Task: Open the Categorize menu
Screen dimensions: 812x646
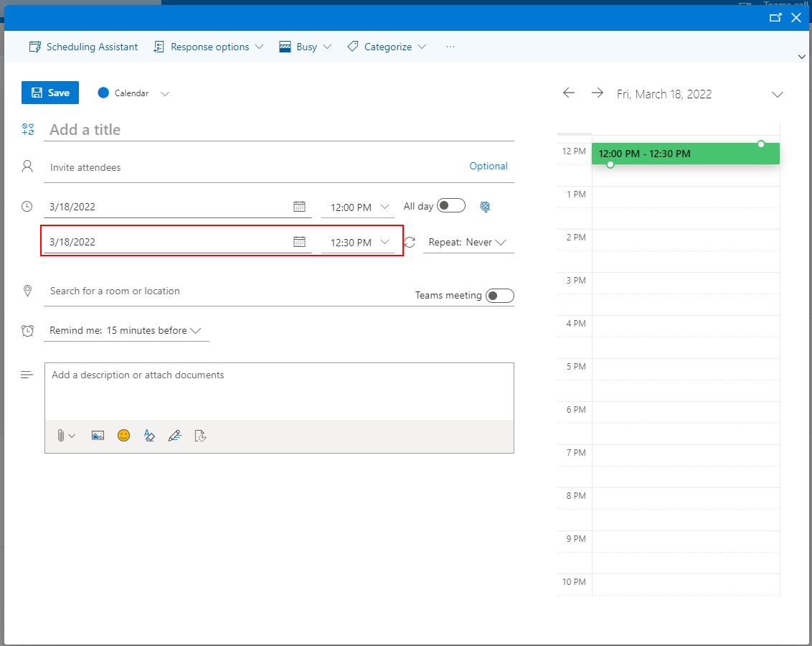Action: 387,47
